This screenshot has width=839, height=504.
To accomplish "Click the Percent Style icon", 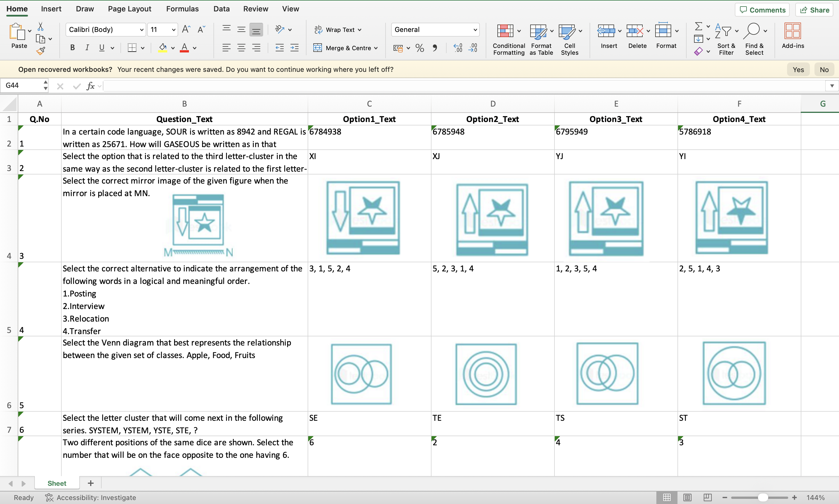I will [419, 48].
